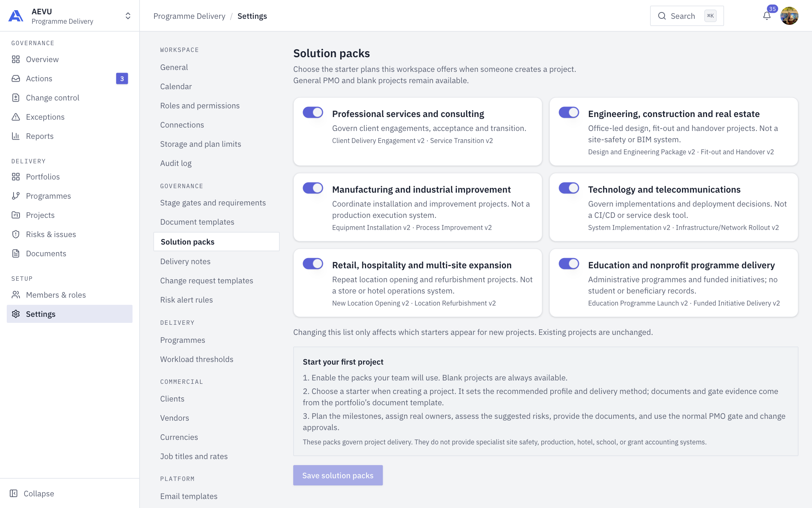Open the Overview grid icon
This screenshot has width=812, height=508.
point(16,59)
